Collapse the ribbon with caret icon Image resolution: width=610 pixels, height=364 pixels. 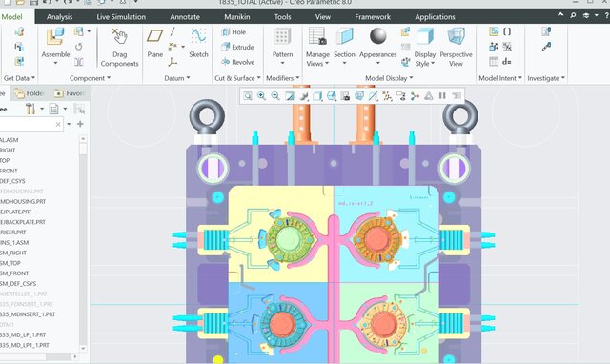[560, 15]
